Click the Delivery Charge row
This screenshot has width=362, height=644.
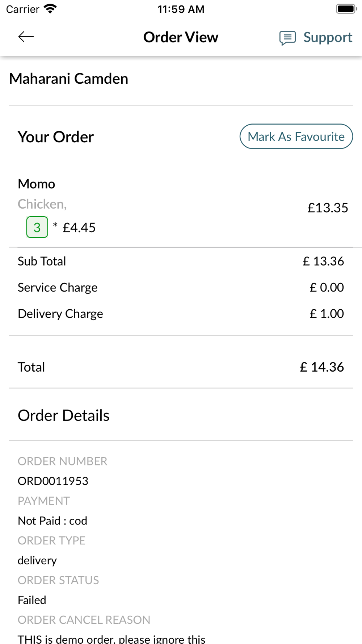point(181,314)
